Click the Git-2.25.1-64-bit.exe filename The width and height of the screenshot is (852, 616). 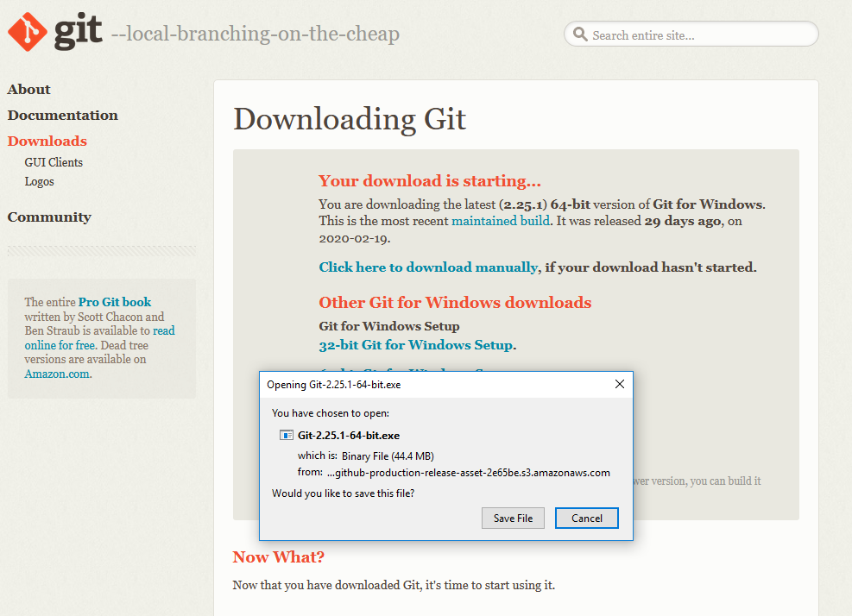[348, 436]
